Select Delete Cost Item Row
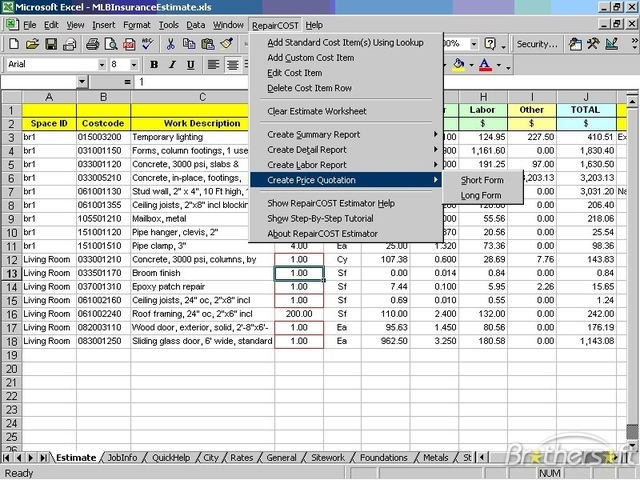This screenshot has height=480, width=640. pyautogui.click(x=346, y=88)
